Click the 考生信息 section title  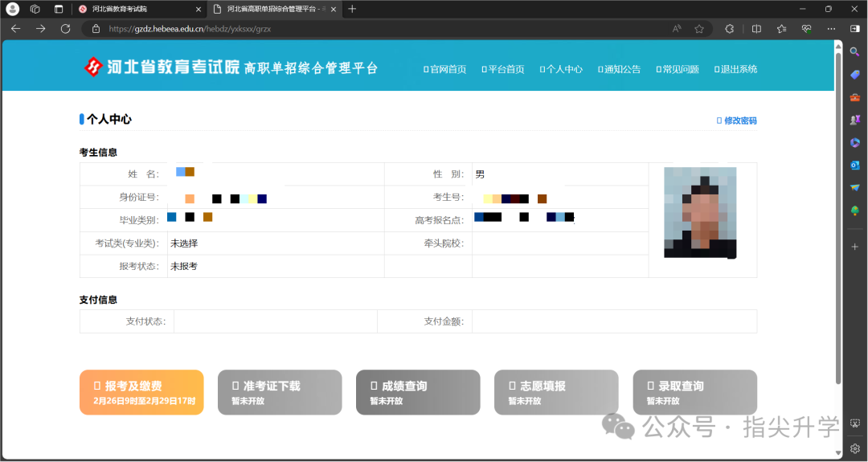click(98, 153)
